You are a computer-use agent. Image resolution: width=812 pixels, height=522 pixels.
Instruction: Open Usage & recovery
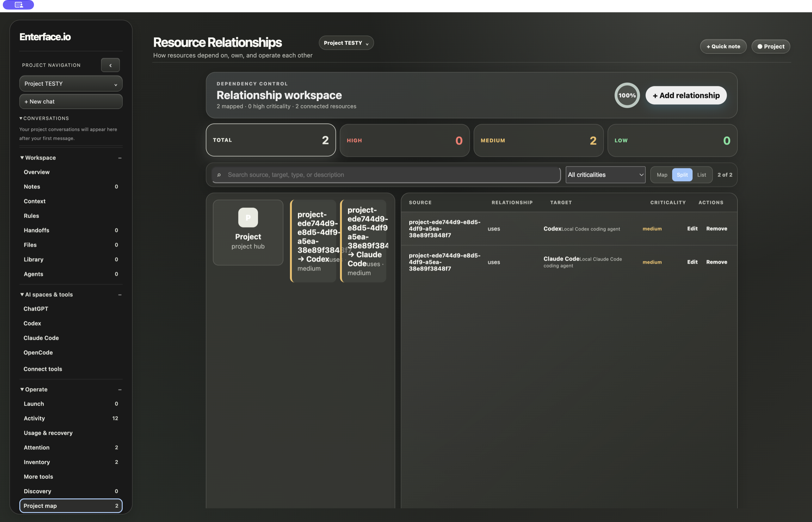[71, 433]
